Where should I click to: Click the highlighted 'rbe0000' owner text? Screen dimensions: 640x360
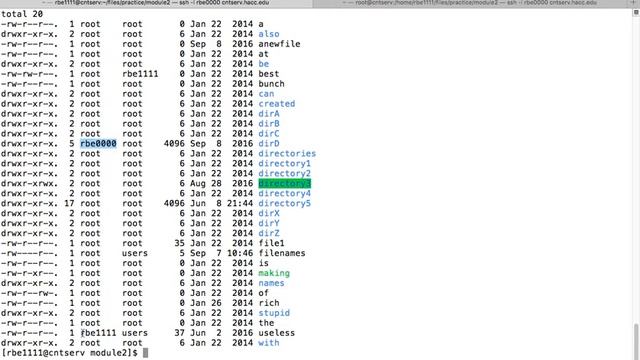click(98, 144)
